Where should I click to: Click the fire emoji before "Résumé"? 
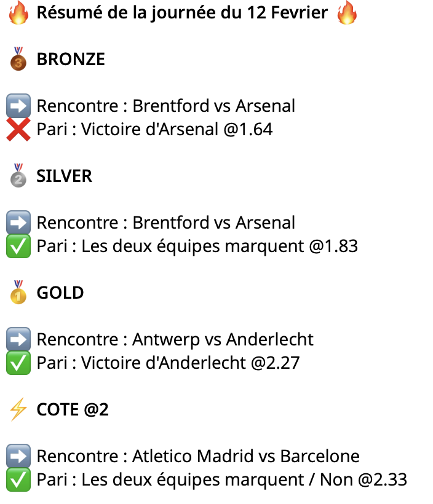point(18,13)
